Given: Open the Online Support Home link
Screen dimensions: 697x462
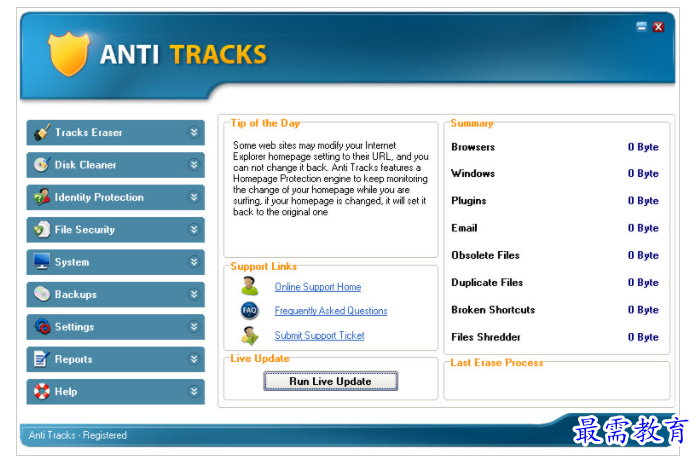Looking at the screenshot, I should tap(318, 287).
